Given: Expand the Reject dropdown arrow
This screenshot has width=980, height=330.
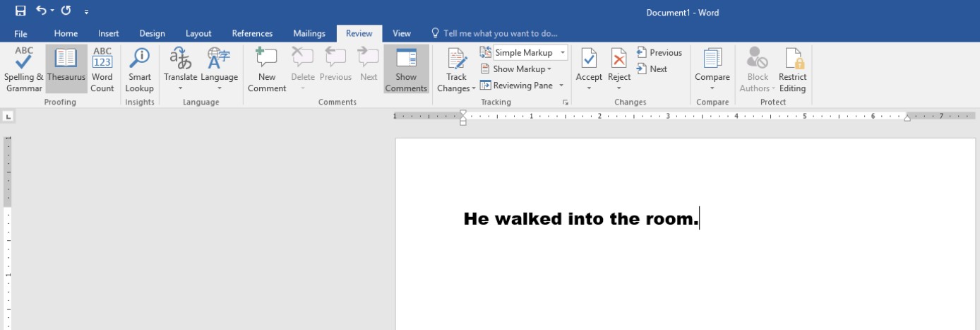Looking at the screenshot, I should pyautogui.click(x=619, y=88).
